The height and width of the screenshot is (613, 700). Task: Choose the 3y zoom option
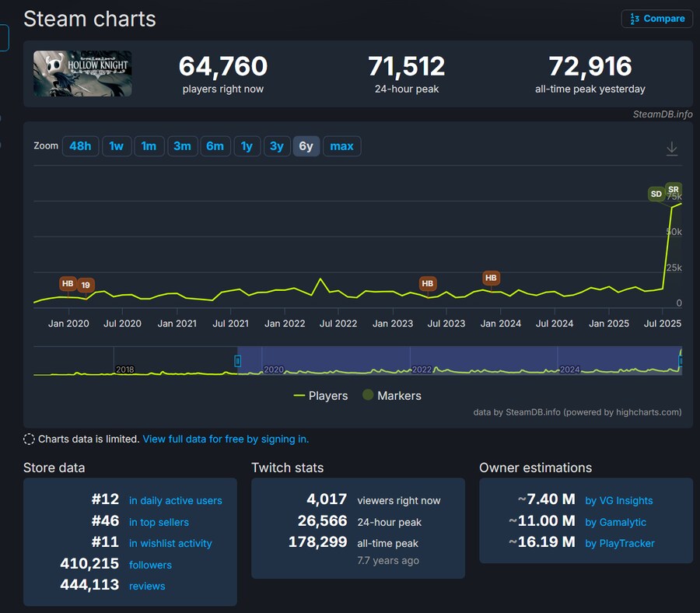point(277,146)
